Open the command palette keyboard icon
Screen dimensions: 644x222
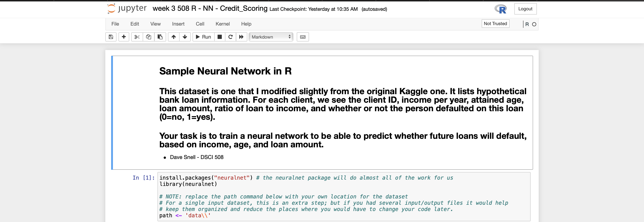tap(303, 37)
